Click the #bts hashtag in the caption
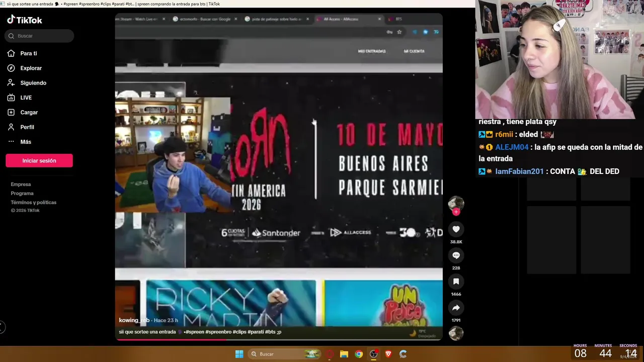 pos(270,332)
